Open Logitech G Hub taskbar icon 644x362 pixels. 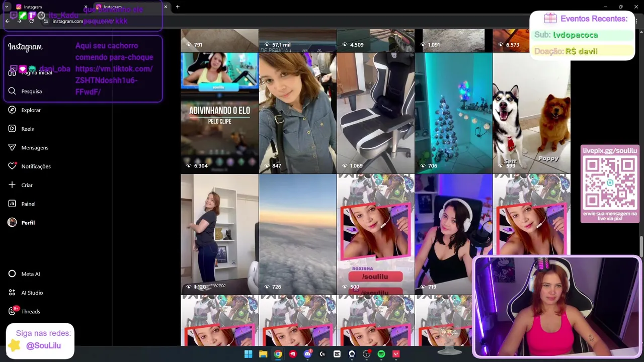tap(322, 354)
